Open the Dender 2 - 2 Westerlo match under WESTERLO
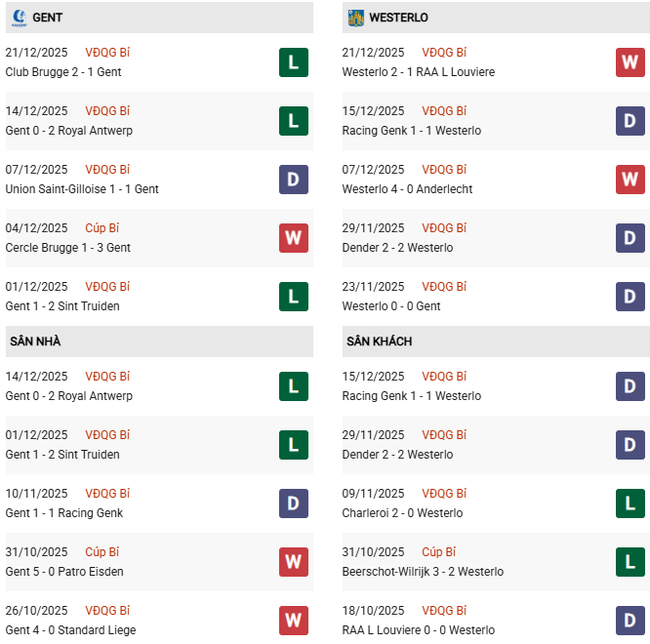This screenshot has height=644, width=650. pos(397,248)
